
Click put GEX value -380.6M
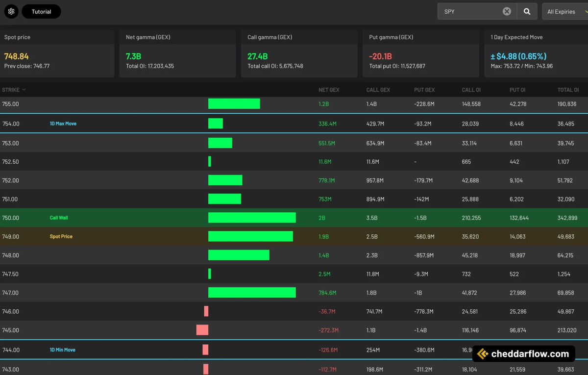(424, 350)
